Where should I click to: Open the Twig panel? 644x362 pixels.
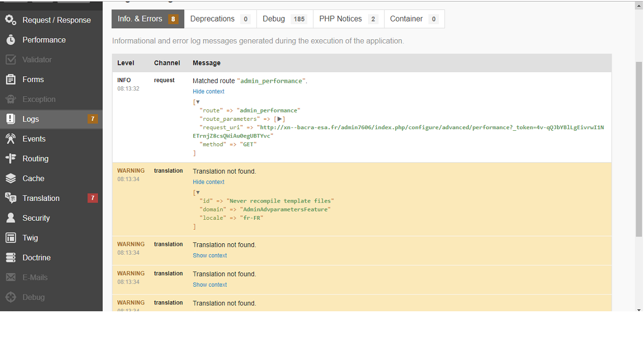(51, 238)
